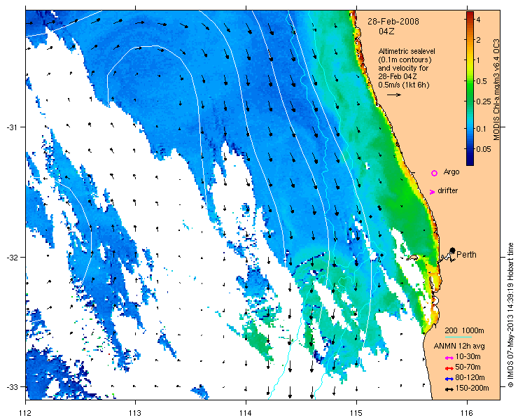Click the 112 longitude axis label
This screenshot has width=518, height=420.
tap(25, 413)
